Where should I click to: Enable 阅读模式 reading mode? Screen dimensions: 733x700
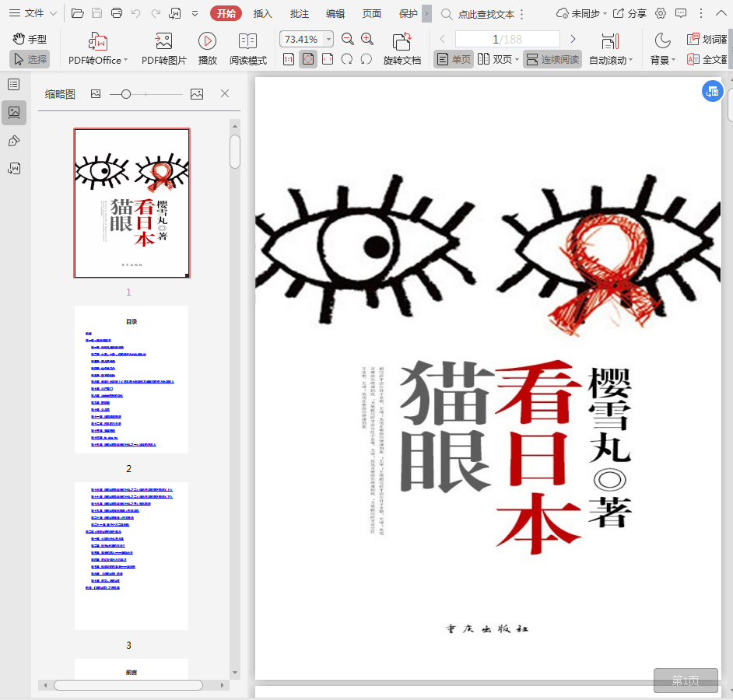click(247, 48)
